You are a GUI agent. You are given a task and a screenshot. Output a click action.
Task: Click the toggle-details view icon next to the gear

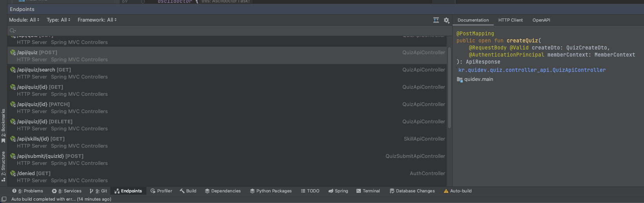tap(436, 20)
